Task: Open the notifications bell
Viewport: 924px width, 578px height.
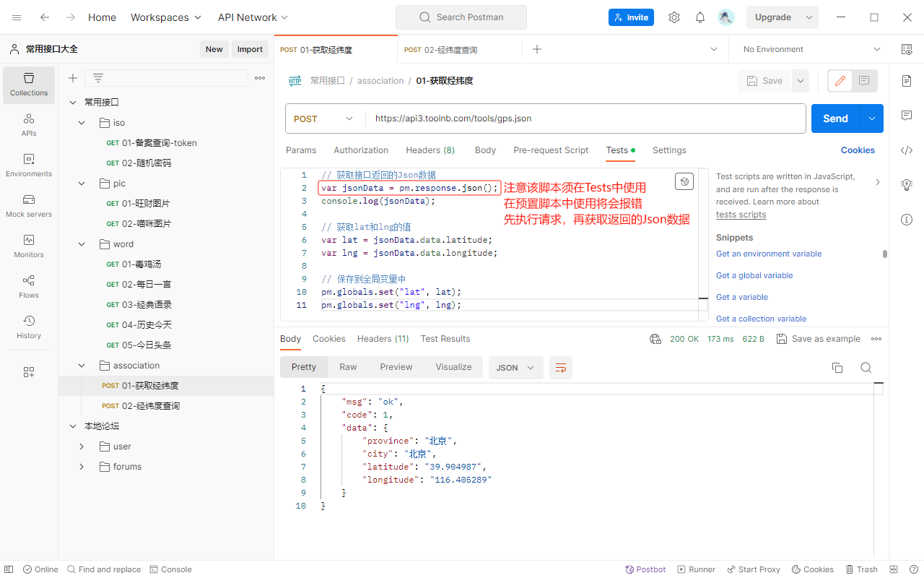Action: point(700,17)
